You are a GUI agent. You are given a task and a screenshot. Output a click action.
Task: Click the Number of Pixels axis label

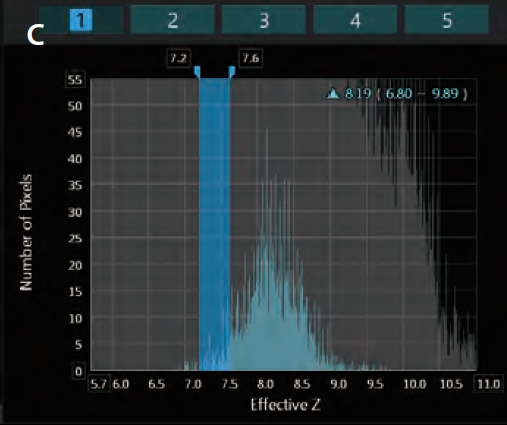26,232
